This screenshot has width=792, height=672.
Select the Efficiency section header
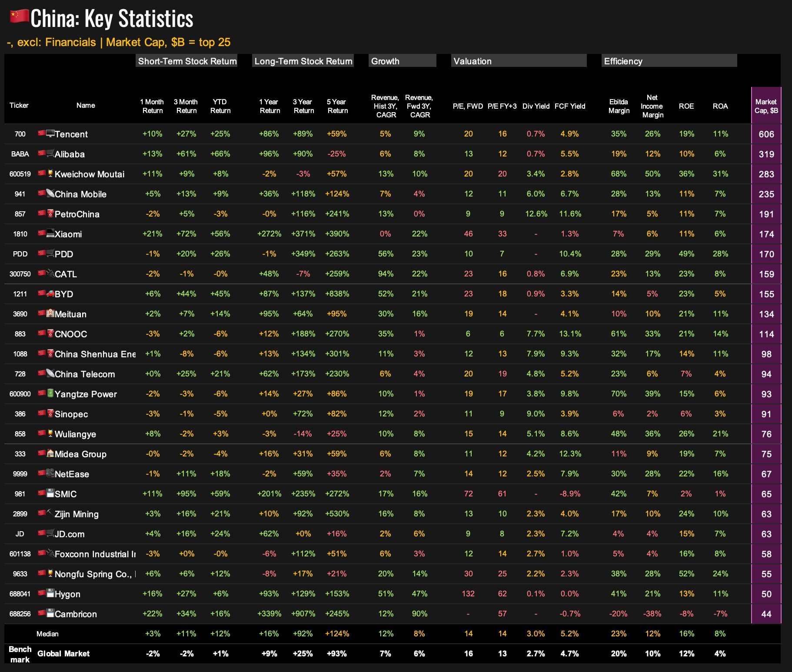tap(669, 61)
